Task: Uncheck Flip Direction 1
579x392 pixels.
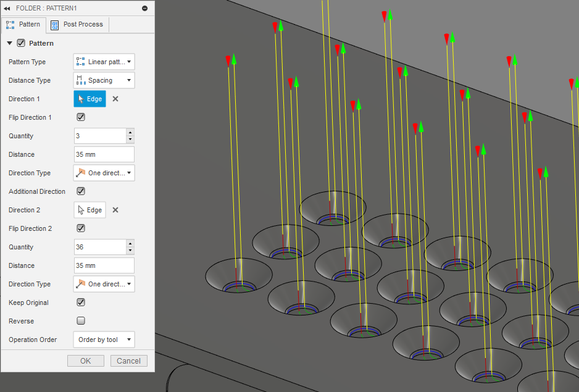Action: click(x=80, y=117)
